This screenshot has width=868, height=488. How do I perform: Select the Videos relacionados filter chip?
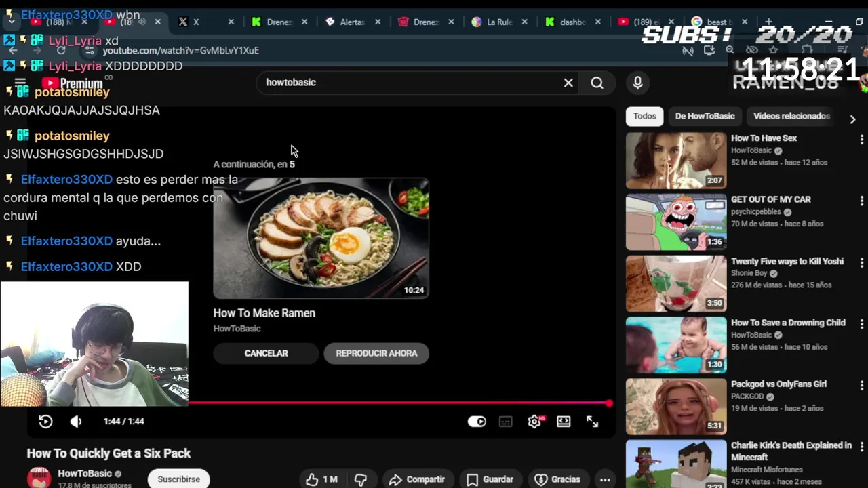[x=791, y=116]
